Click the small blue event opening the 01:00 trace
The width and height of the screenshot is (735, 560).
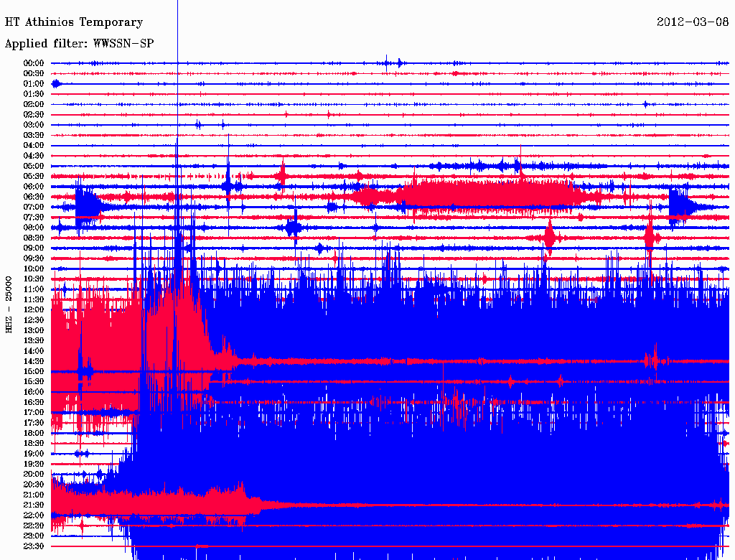56,84
